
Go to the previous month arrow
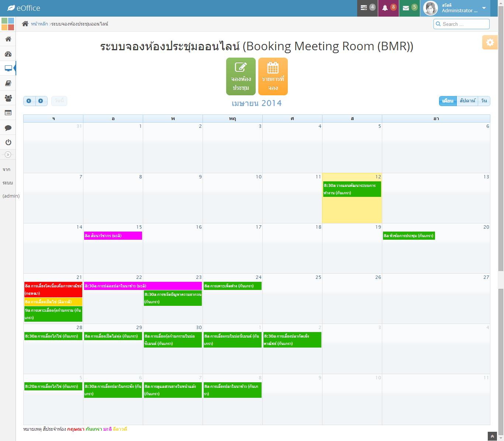pyautogui.click(x=29, y=101)
